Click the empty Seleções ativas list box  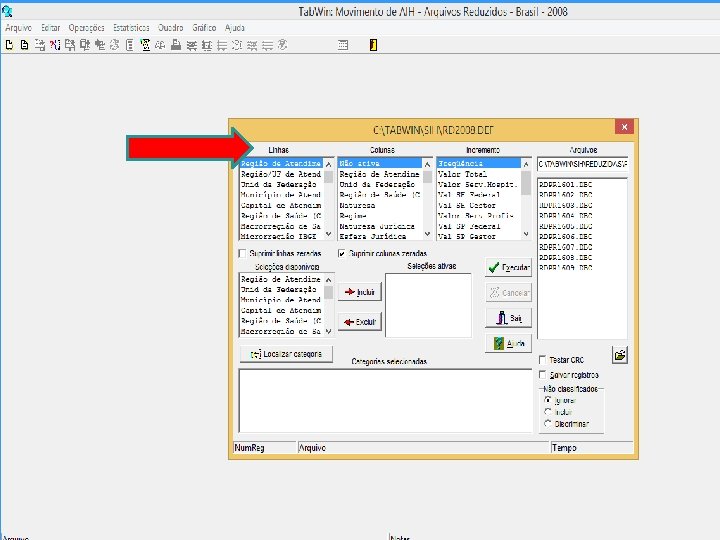coord(428,306)
